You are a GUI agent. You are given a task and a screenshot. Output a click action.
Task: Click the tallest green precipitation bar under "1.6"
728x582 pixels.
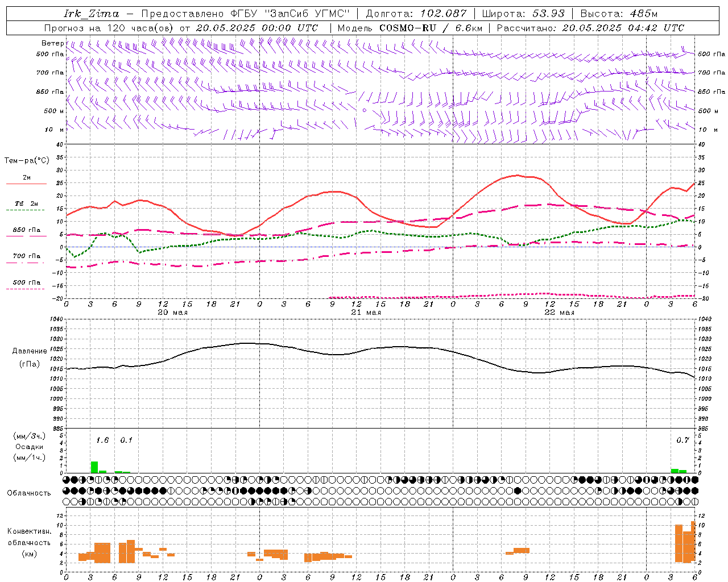[x=94, y=467]
